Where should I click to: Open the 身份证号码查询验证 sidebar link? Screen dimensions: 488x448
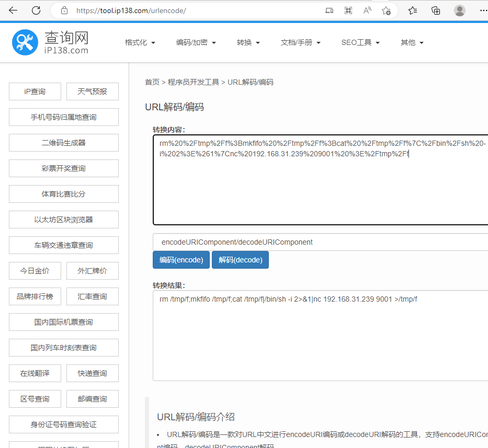pos(64,424)
